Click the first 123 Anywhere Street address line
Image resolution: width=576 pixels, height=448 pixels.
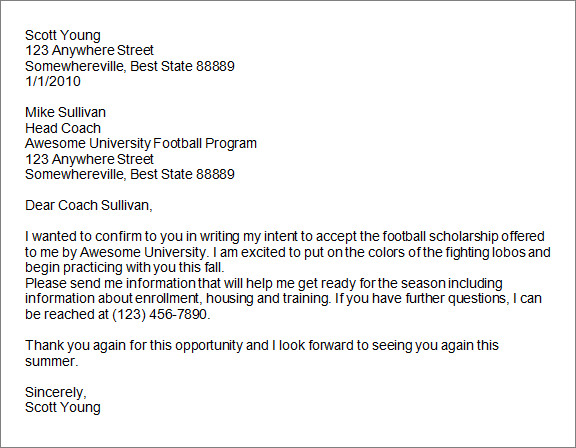pos(89,50)
